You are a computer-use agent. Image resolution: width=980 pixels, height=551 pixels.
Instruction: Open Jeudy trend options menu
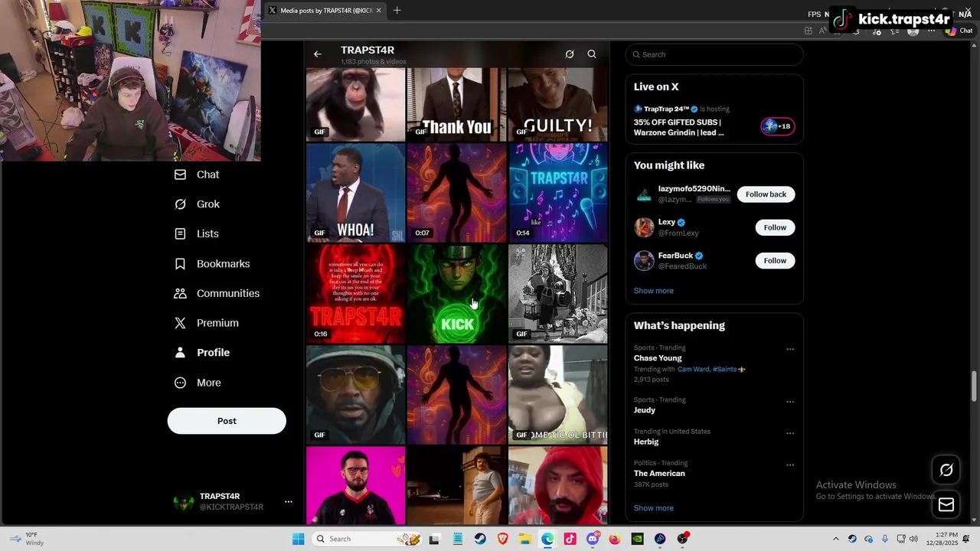point(790,402)
